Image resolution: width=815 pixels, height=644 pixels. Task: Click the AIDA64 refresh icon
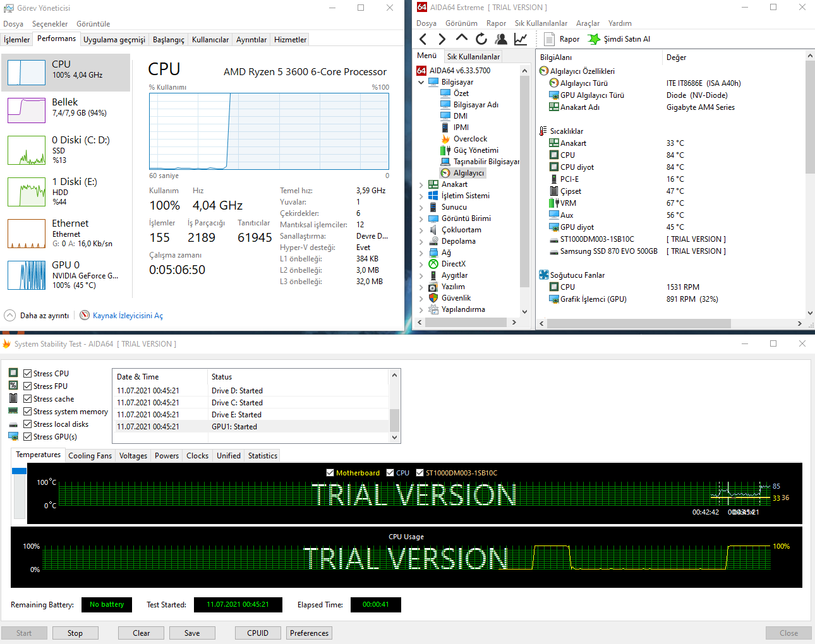point(481,39)
